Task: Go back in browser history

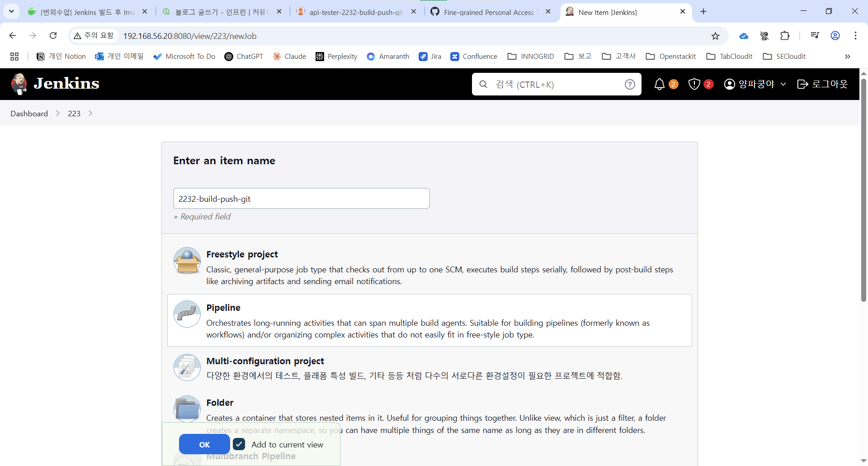Action: 13,36
